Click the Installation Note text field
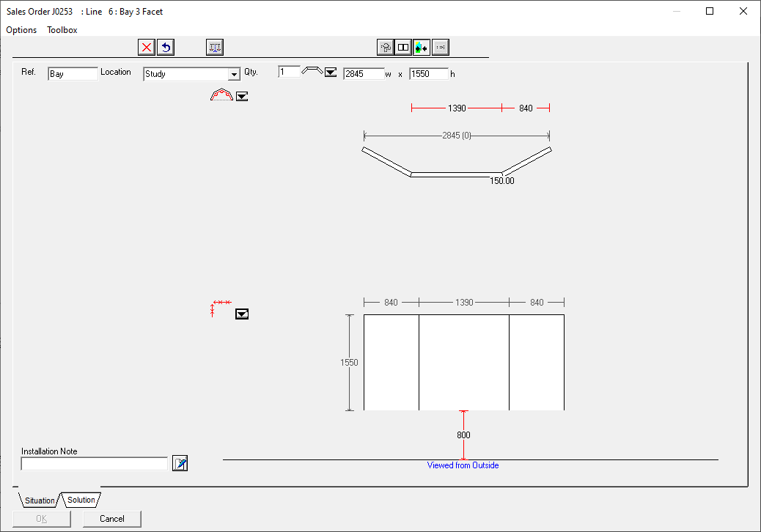This screenshot has height=532, width=761. pyautogui.click(x=95, y=464)
